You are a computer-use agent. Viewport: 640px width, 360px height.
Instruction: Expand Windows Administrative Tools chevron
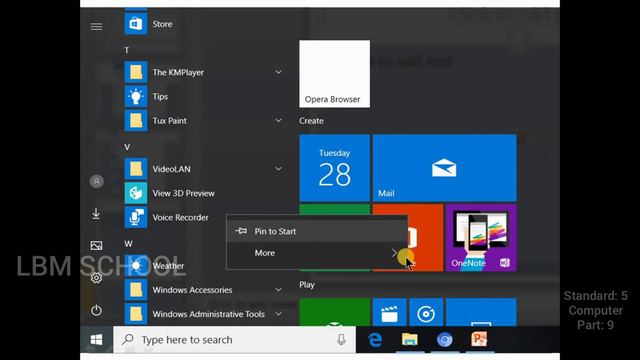coord(278,314)
